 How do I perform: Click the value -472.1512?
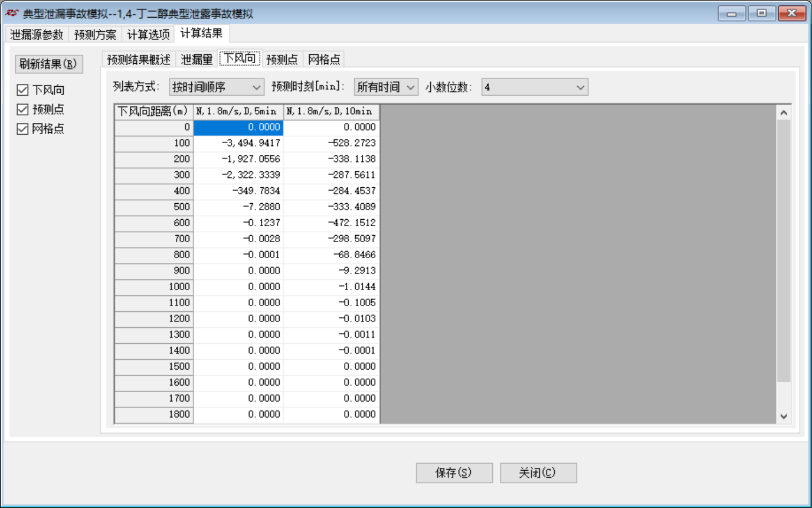[x=331, y=223]
